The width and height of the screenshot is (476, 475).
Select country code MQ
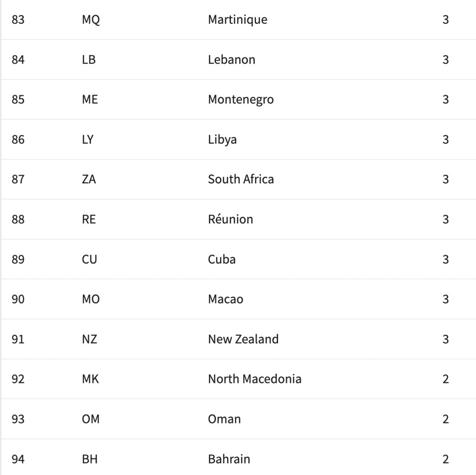point(91,20)
